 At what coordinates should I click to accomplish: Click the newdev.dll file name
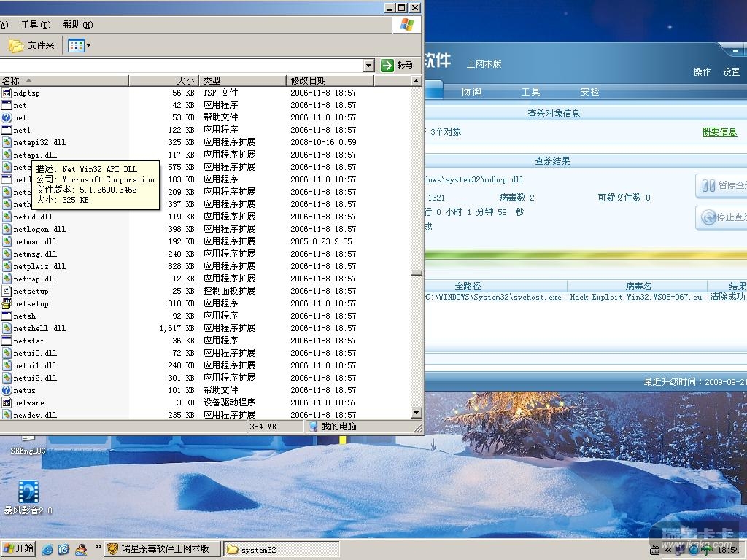(35, 415)
